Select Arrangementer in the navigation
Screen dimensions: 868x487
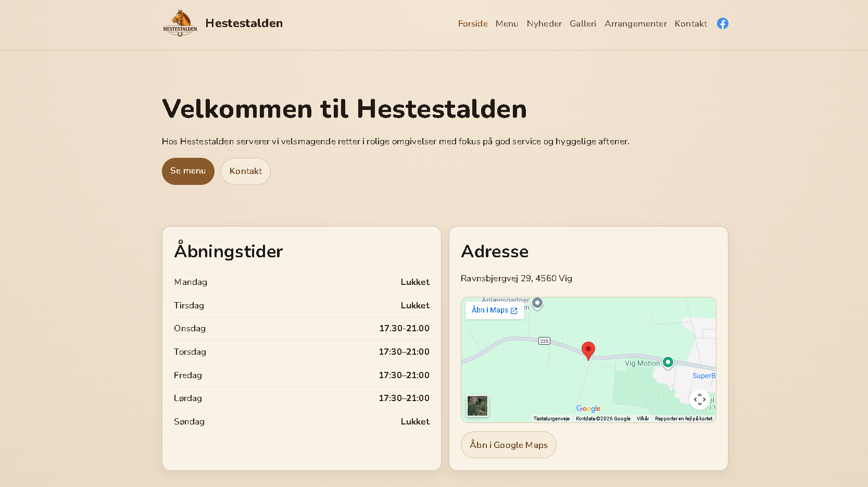635,23
